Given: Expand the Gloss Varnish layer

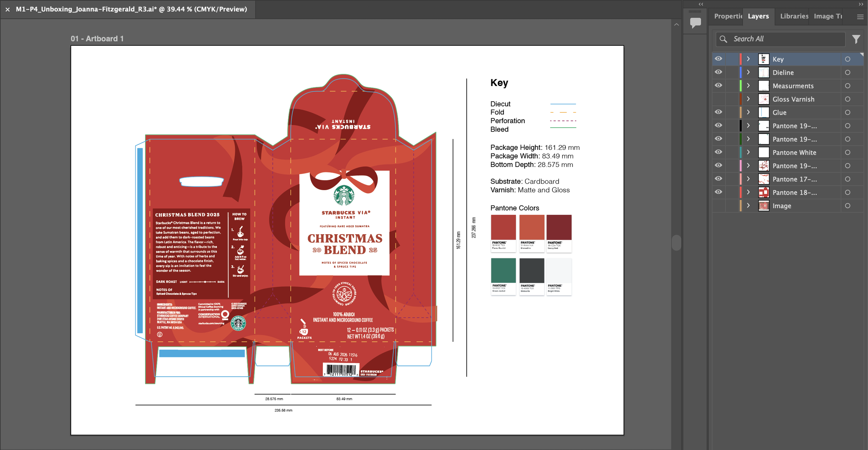Looking at the screenshot, I should (749, 99).
